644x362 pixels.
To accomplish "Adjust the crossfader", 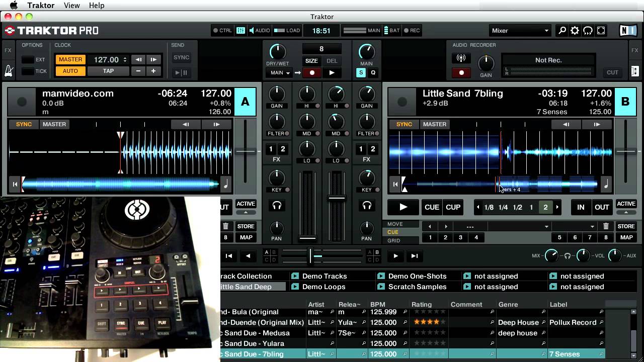I will point(310,256).
